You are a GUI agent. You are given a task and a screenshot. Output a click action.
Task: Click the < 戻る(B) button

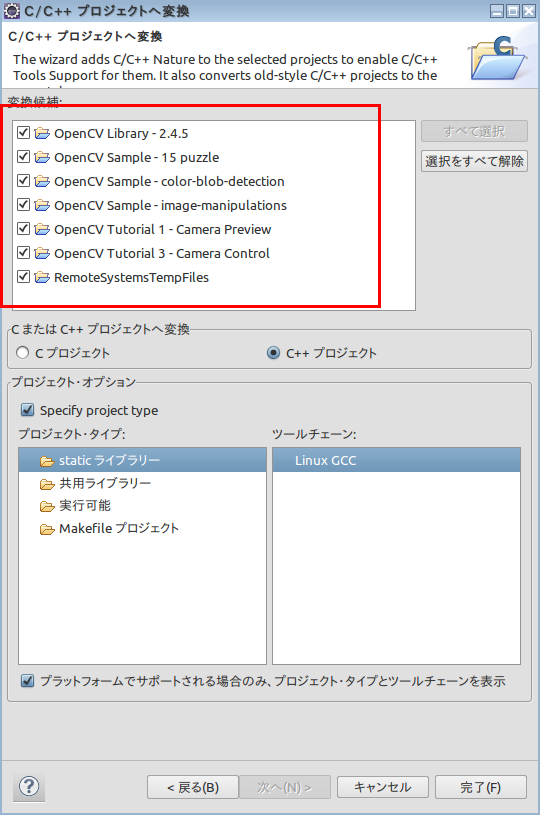(x=193, y=787)
